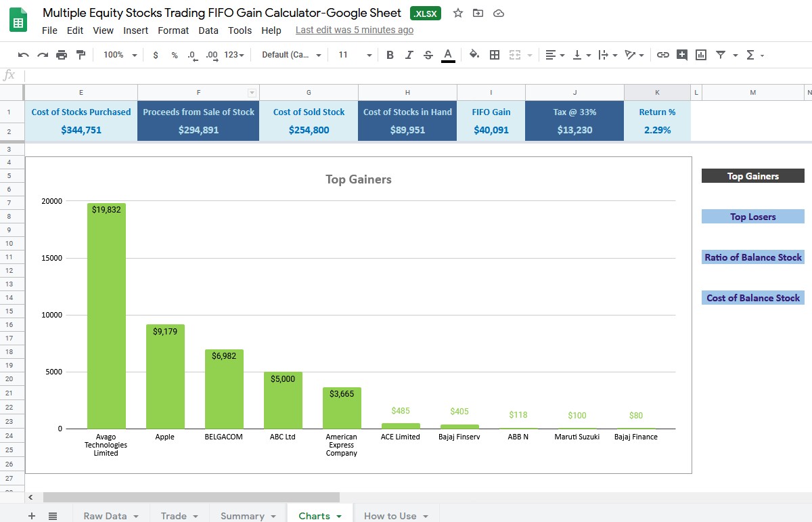Click the column F filter dropdown icon

pyautogui.click(x=252, y=93)
